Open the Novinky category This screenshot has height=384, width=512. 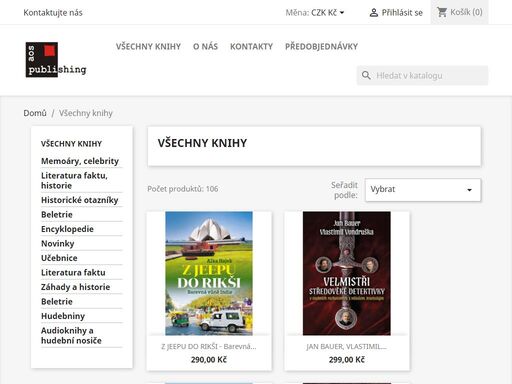point(58,243)
